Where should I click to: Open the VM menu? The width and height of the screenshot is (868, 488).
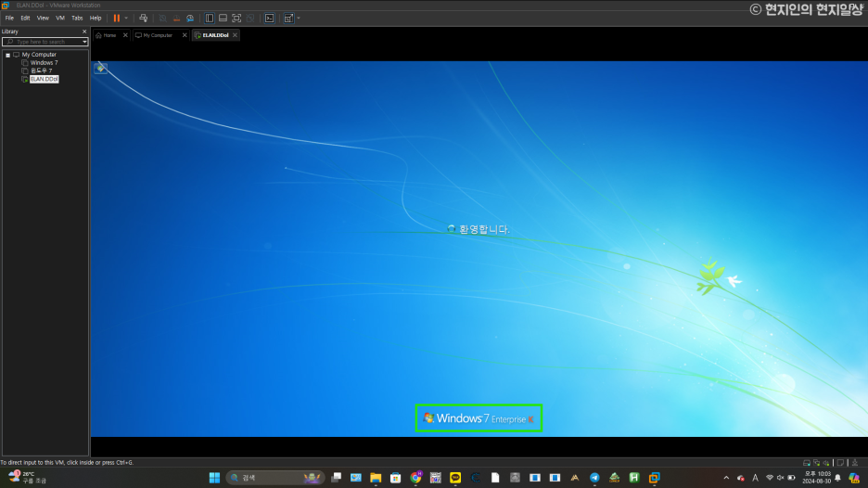pos(60,19)
